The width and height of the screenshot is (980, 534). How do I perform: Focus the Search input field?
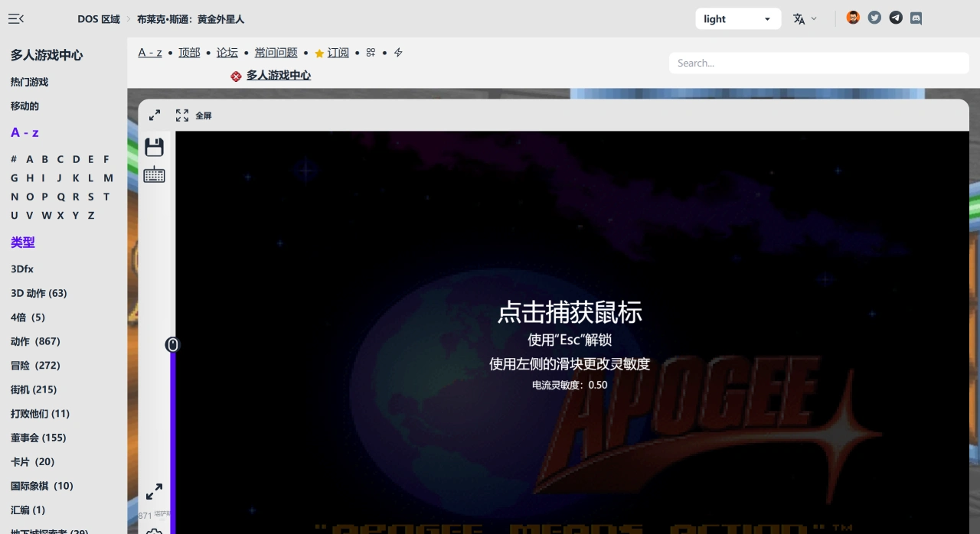click(x=819, y=63)
